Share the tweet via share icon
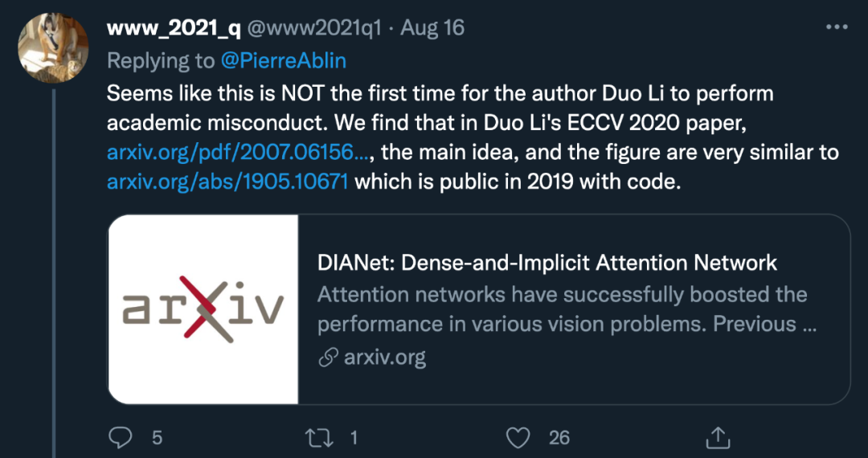 point(719,438)
